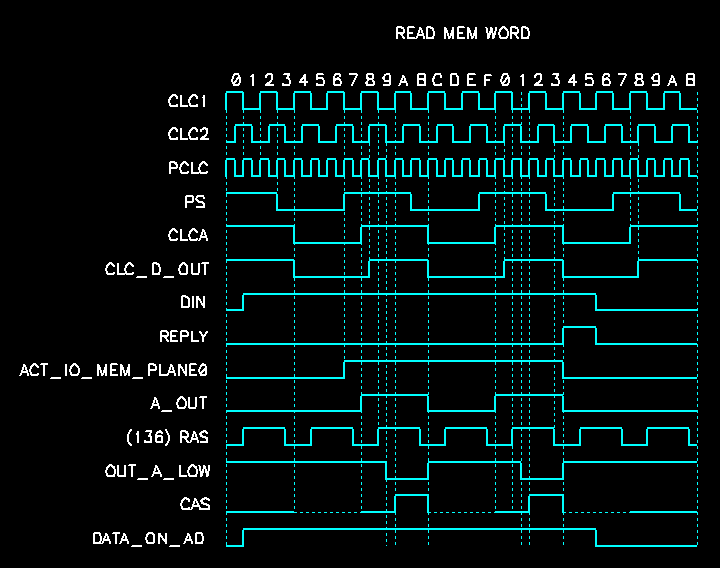Screen dimensions: 720x568
Task: Click the DIN signal label
Action: (193, 302)
